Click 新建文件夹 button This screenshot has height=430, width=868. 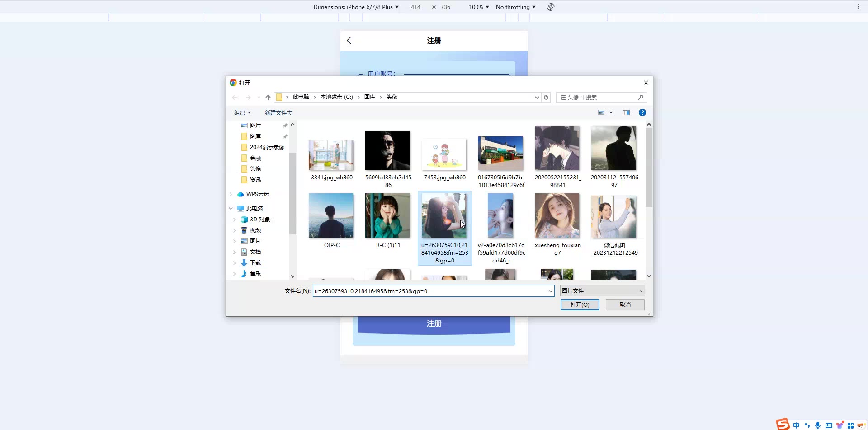pyautogui.click(x=278, y=113)
